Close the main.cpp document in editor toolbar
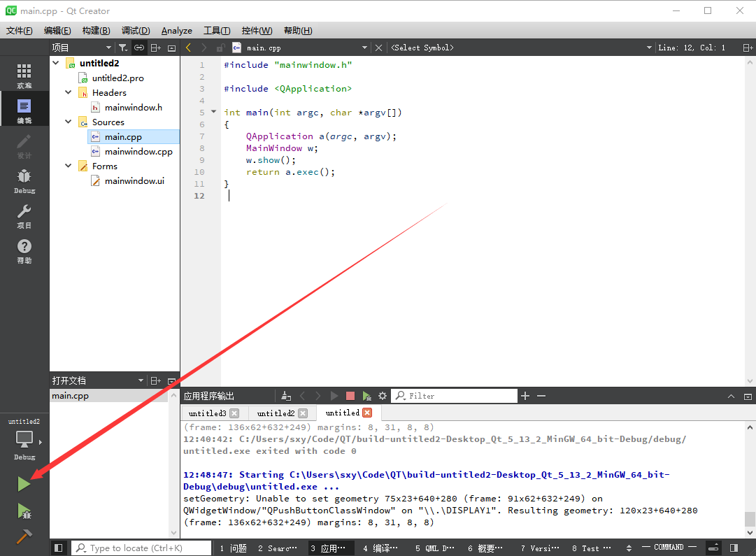 pos(378,48)
